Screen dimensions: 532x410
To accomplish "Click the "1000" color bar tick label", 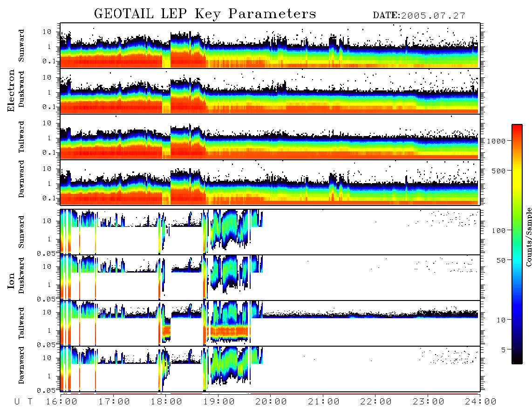I will (497, 141).
